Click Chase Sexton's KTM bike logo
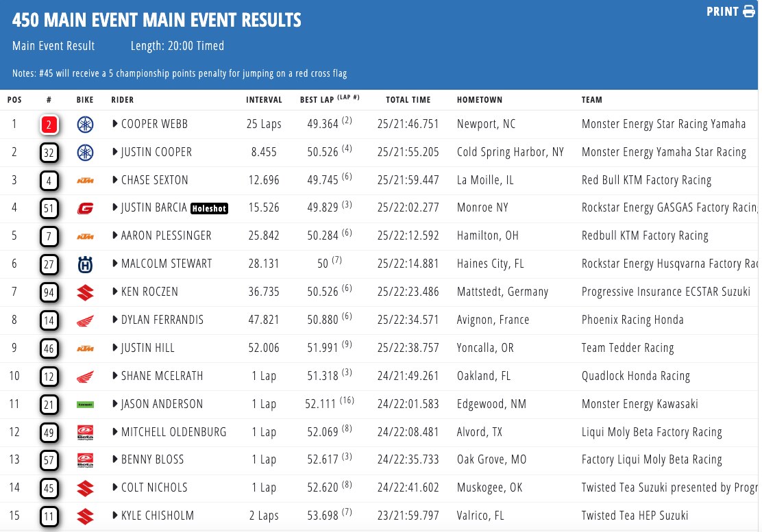The width and height of the screenshot is (762, 532). tap(85, 181)
